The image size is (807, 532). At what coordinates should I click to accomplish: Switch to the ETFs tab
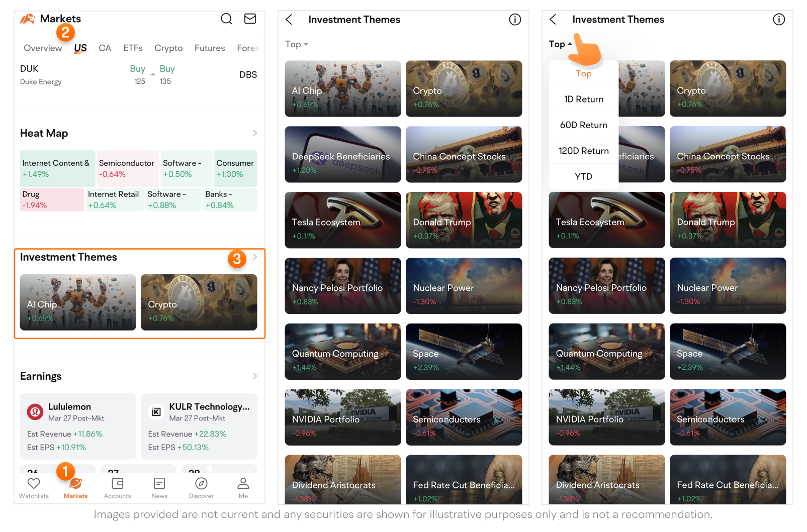pos(133,48)
